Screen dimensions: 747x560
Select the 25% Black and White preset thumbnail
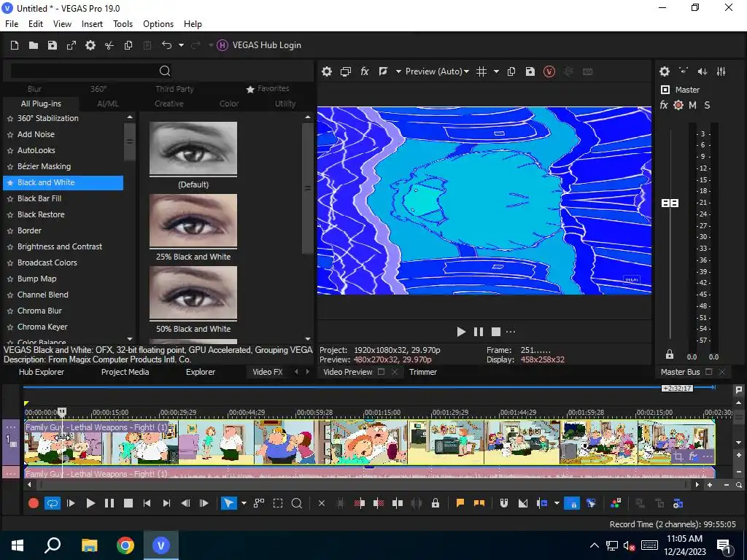pos(193,220)
